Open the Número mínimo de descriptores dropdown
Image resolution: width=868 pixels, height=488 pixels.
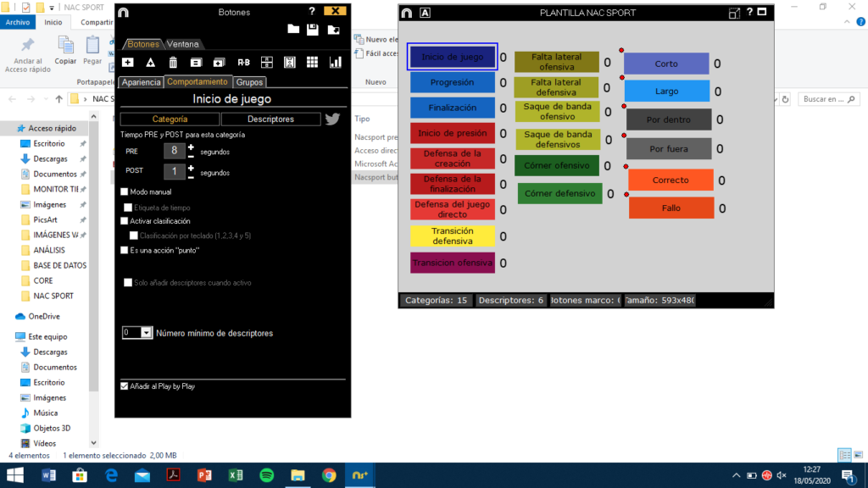146,333
